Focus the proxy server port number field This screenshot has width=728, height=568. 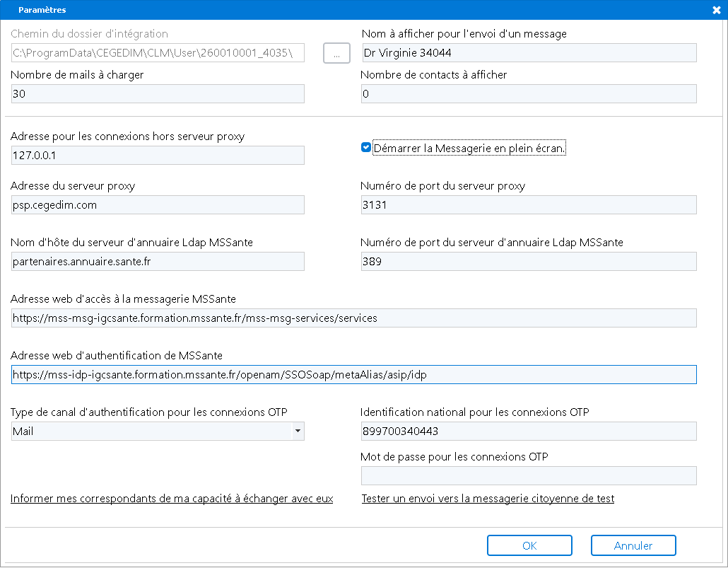pos(528,205)
